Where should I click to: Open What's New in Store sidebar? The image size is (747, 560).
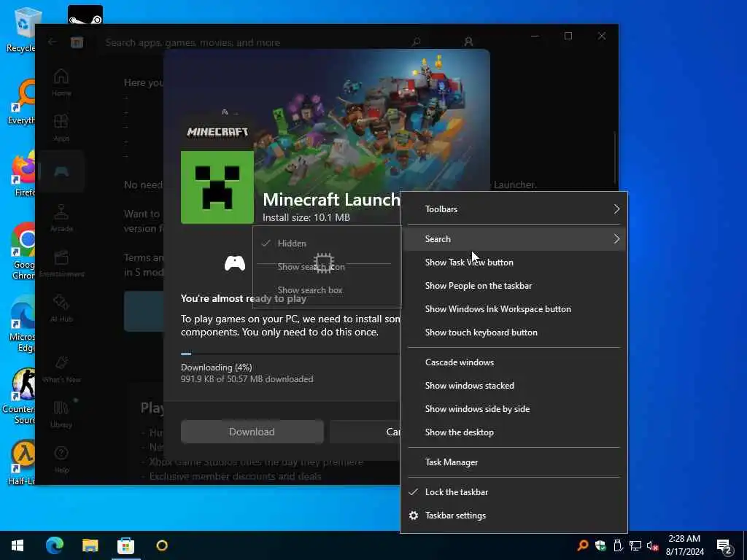61,369
